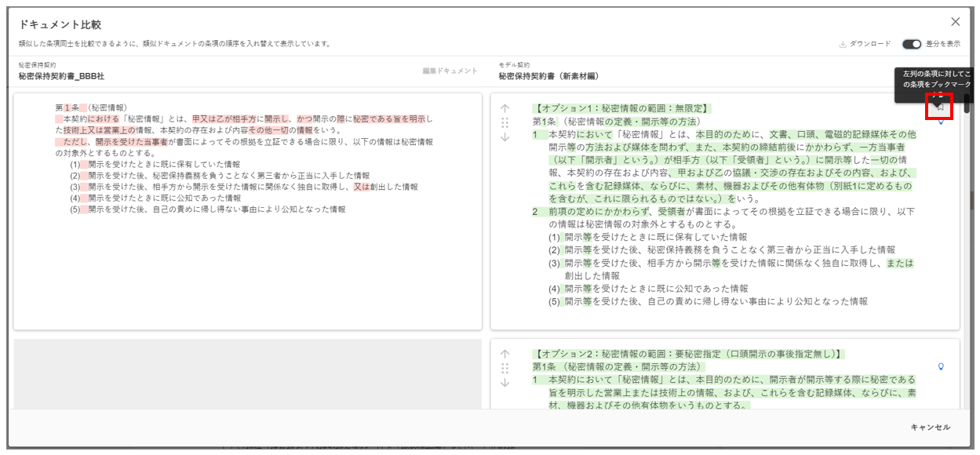
Task: Click the Option 2 clause drag handle
Action: pos(505,368)
